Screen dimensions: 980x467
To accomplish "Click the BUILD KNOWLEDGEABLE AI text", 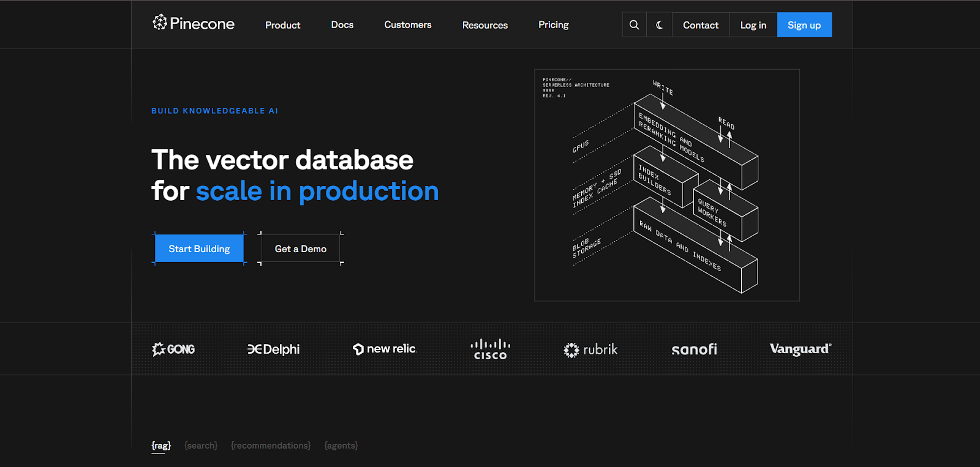I will point(214,111).
